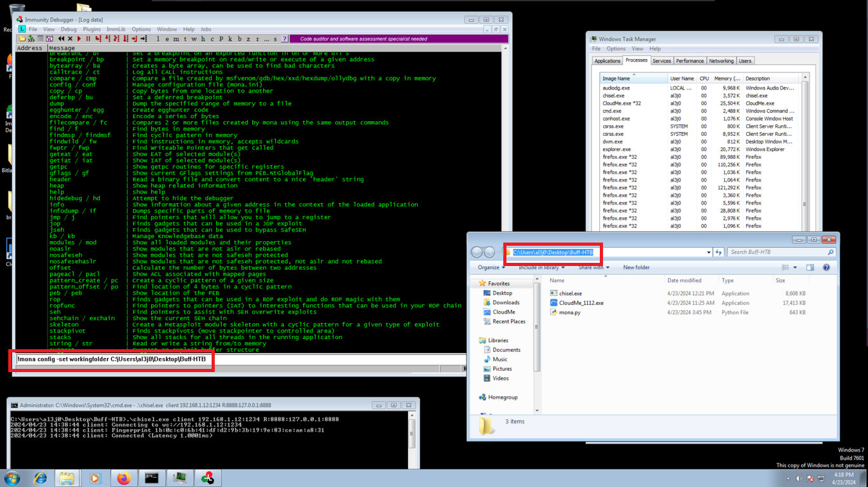Expand Include in library dropdown
The height and width of the screenshot is (487, 868).
click(542, 267)
